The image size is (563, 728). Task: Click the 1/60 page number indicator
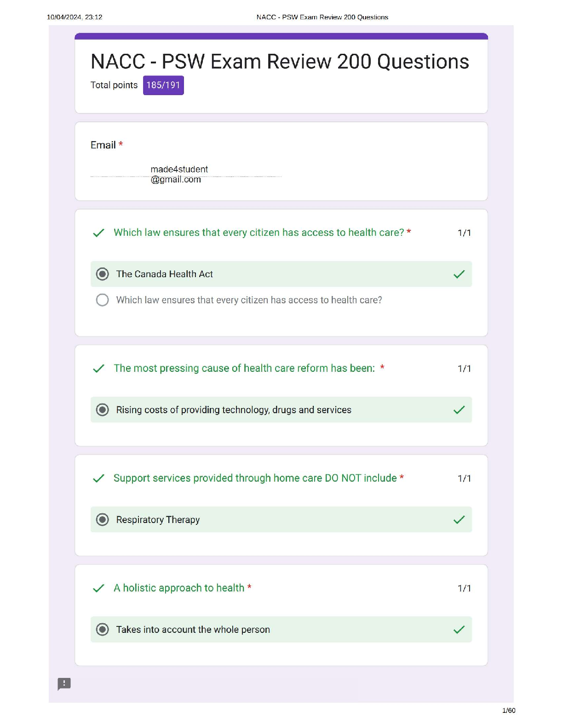click(x=508, y=711)
